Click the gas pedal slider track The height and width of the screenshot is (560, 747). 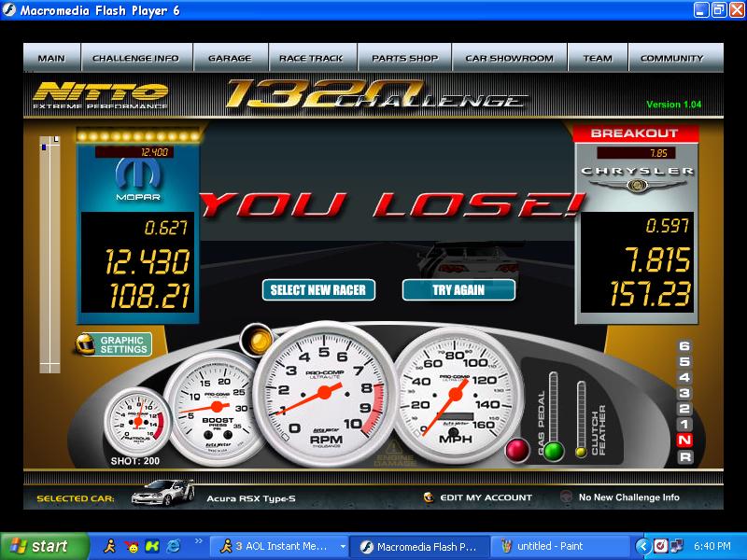(x=553, y=407)
